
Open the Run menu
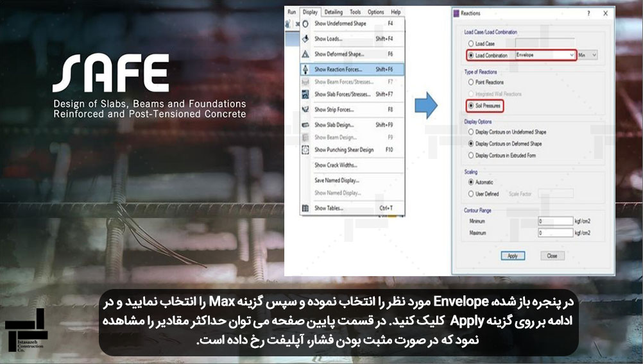(291, 12)
